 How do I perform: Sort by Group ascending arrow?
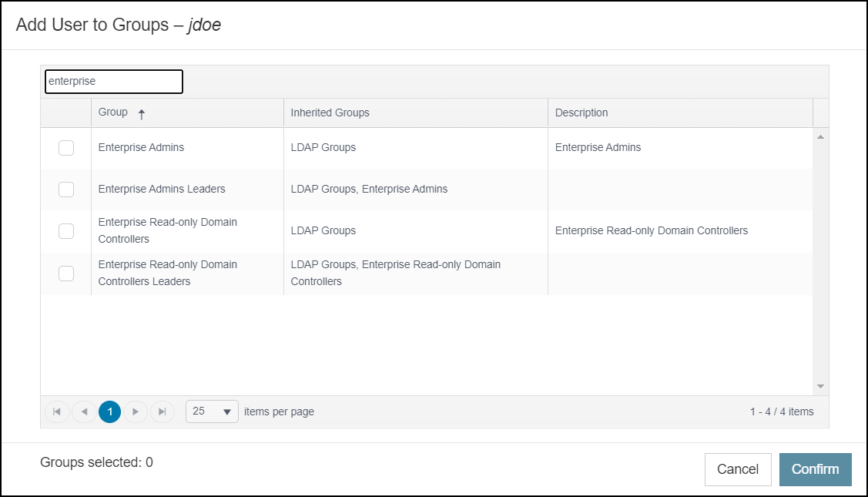click(x=142, y=114)
